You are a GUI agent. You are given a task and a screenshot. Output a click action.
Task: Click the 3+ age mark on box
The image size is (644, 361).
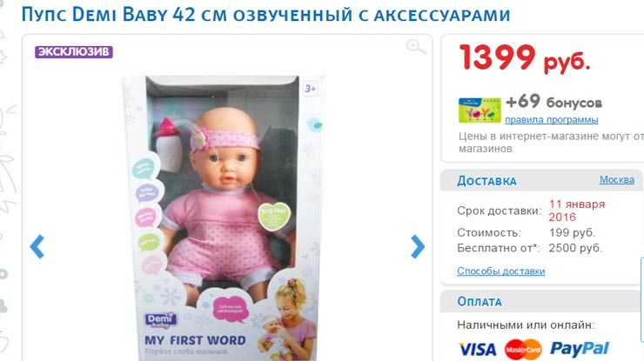click(x=310, y=89)
